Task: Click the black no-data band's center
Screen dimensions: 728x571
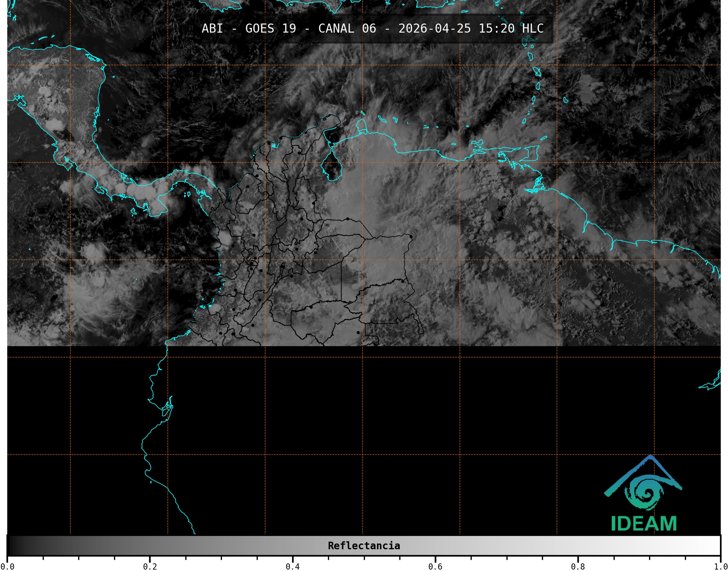Action: tap(364, 440)
